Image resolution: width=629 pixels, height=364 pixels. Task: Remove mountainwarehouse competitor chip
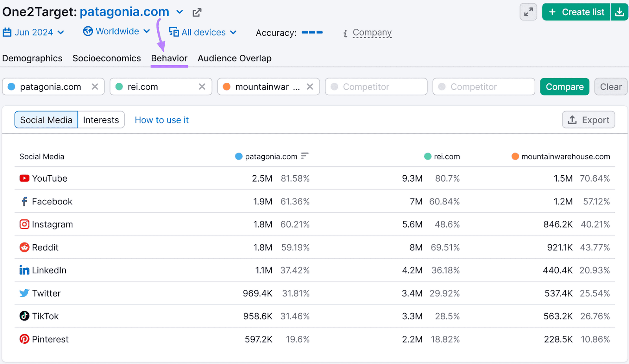click(x=310, y=86)
